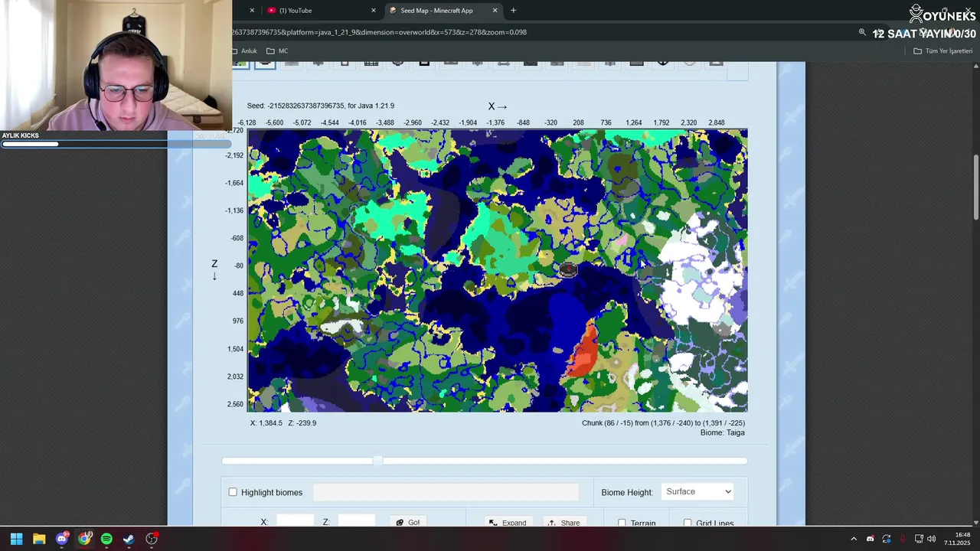Click the gray marker pin on the map
This screenshot has height=551, width=980.
coord(568,269)
